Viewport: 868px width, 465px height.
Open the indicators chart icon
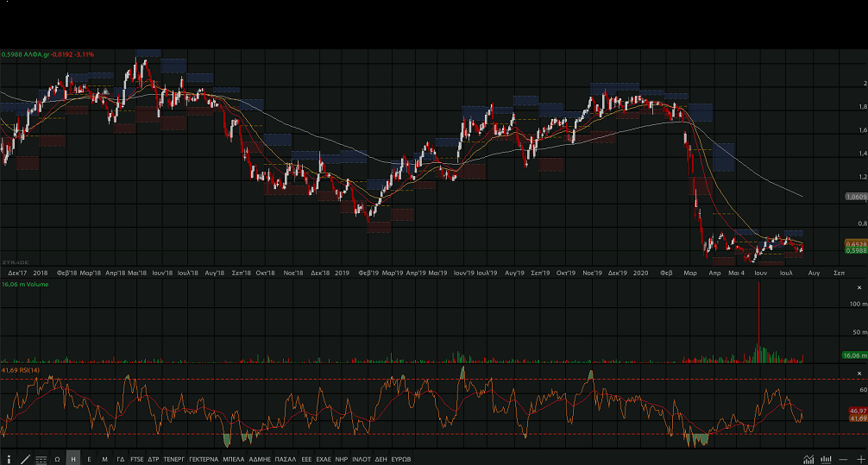[x=808, y=459]
